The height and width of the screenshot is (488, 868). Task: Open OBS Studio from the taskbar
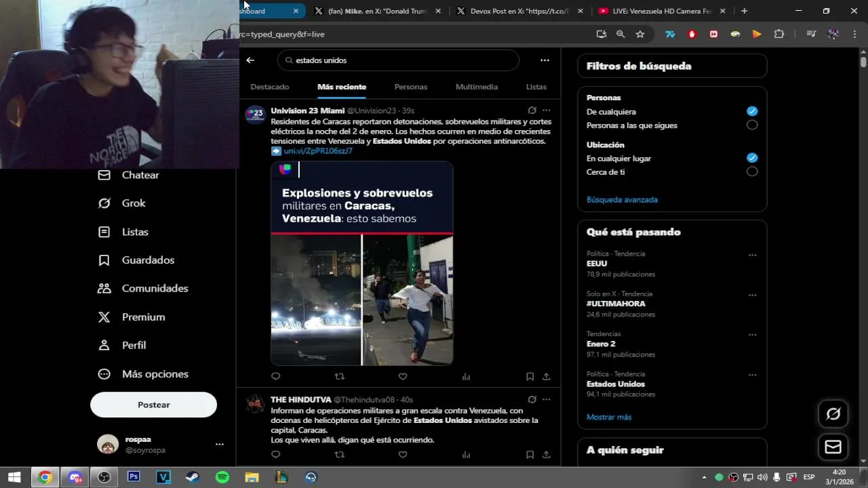click(104, 477)
